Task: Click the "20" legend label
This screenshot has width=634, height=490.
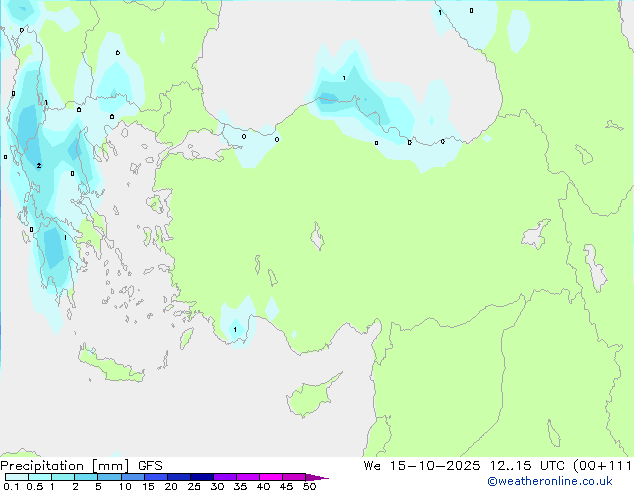Action: tap(171, 486)
